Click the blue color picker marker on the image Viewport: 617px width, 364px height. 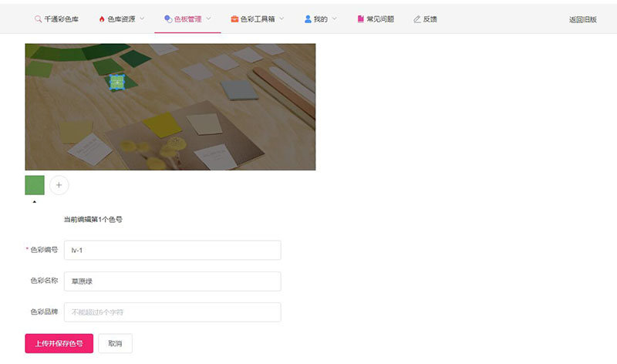pos(116,82)
